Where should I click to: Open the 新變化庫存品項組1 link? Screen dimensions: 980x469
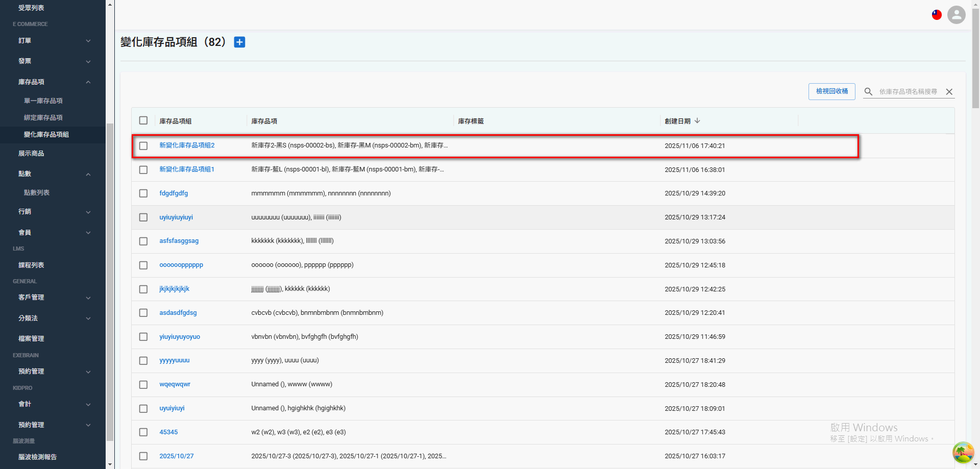(x=187, y=169)
